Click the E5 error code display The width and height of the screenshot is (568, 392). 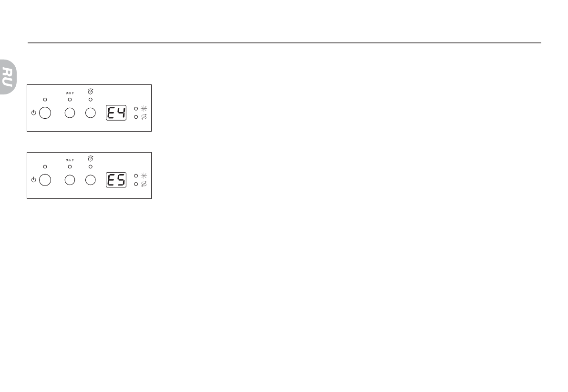[116, 180]
